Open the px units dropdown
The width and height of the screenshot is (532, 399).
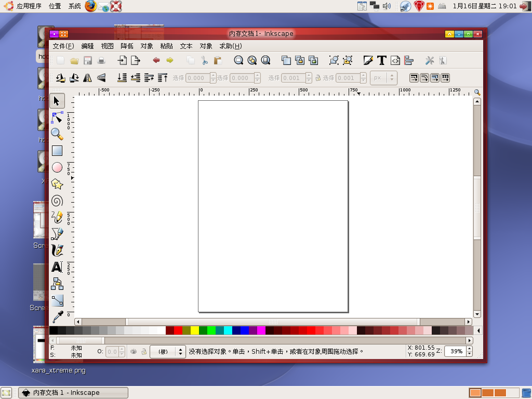(x=383, y=78)
